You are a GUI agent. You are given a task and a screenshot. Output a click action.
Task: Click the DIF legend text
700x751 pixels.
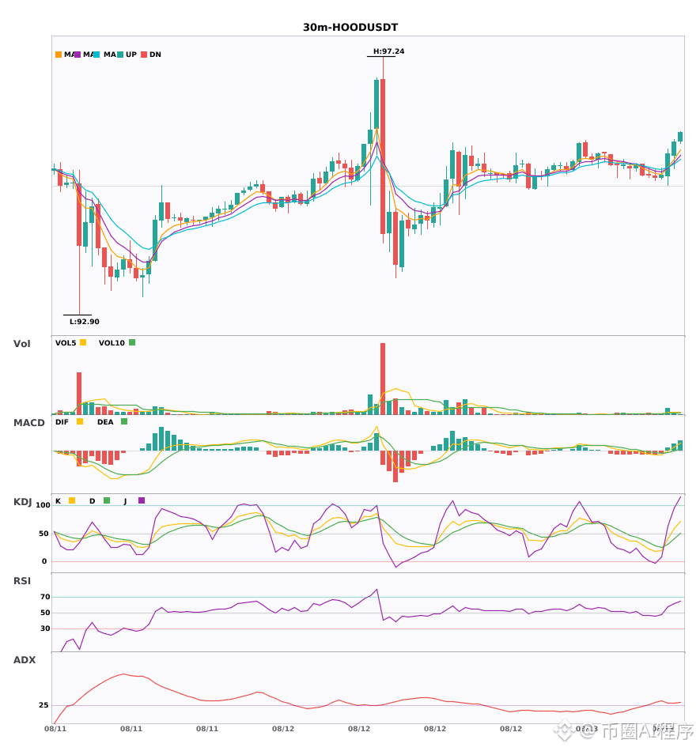[x=62, y=422]
